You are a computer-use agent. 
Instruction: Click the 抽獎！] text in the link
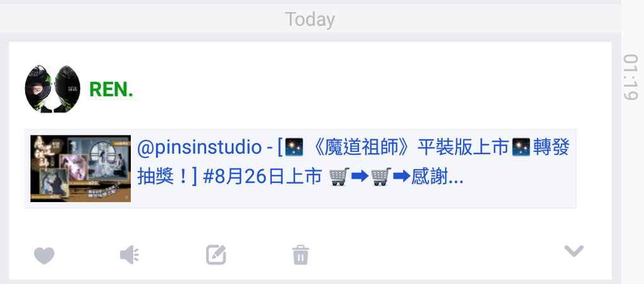tap(167, 177)
